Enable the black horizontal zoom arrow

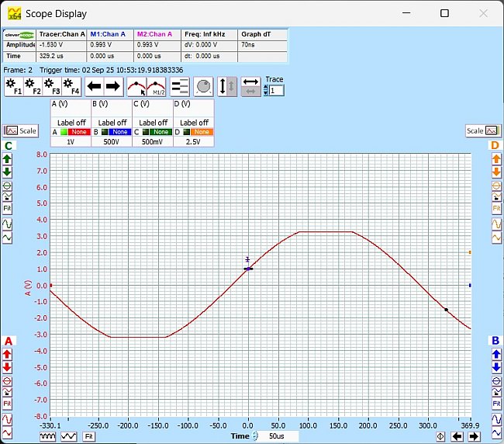tap(250, 82)
